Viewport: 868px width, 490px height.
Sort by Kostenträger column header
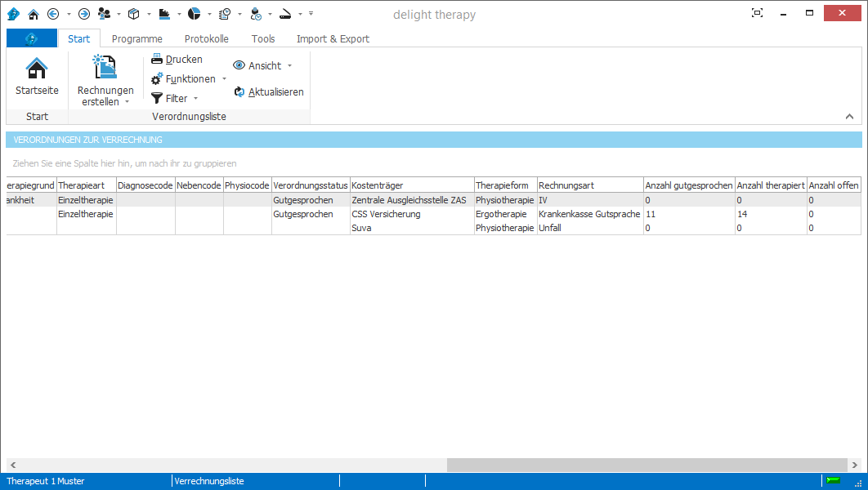pos(411,186)
